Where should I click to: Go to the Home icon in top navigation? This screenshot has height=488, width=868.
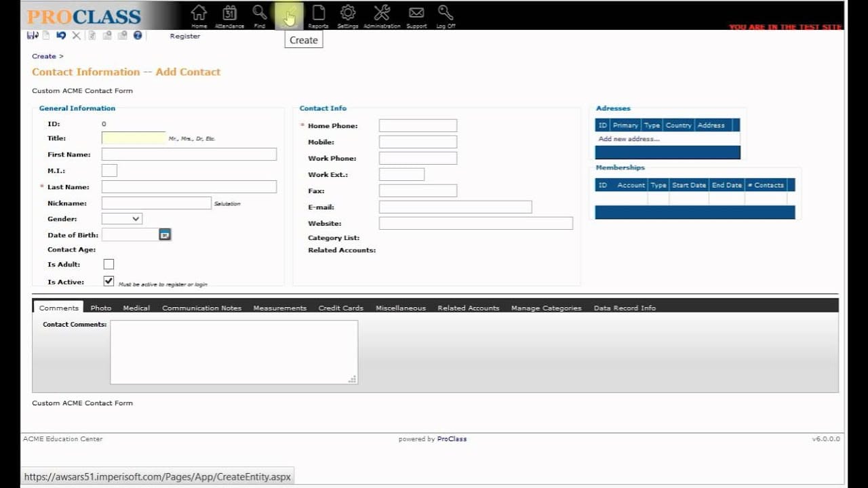point(199,15)
